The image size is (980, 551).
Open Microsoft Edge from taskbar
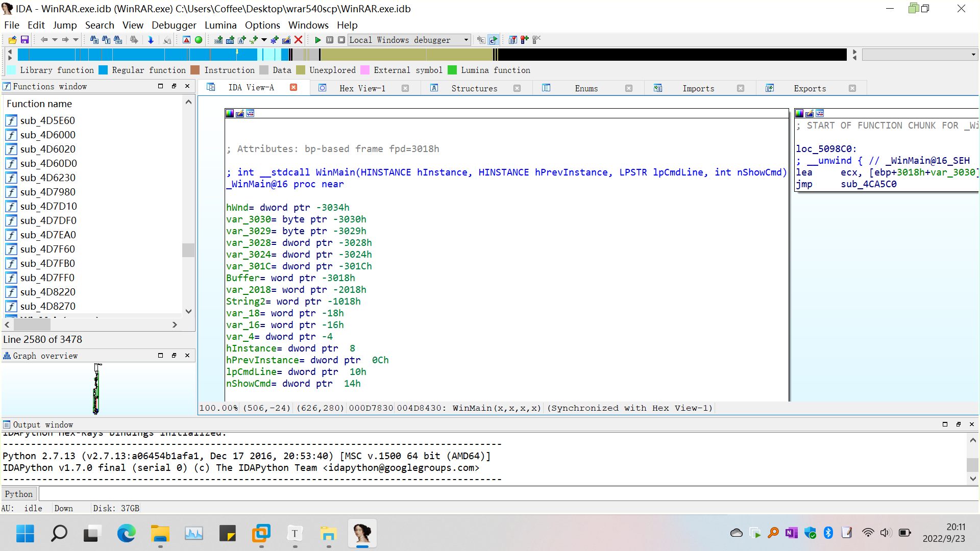coord(126,534)
